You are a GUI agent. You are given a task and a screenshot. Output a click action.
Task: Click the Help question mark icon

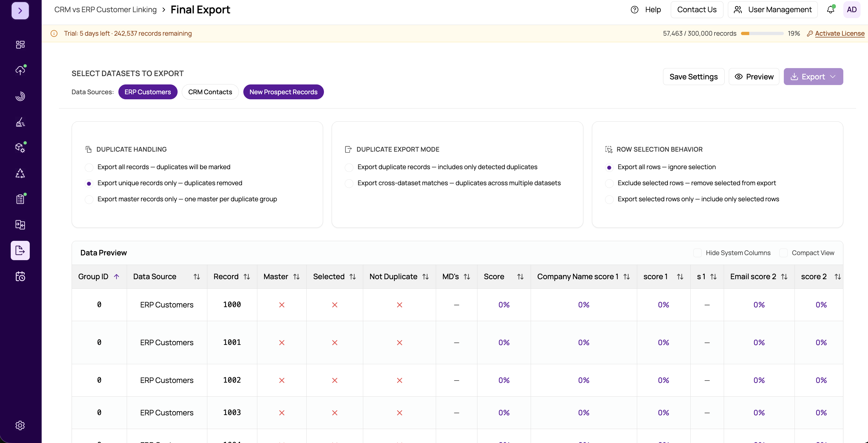tap(634, 10)
